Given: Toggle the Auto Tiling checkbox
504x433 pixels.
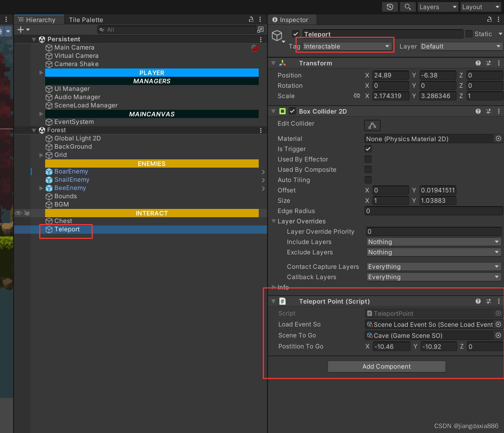Looking at the screenshot, I should pyautogui.click(x=368, y=180).
